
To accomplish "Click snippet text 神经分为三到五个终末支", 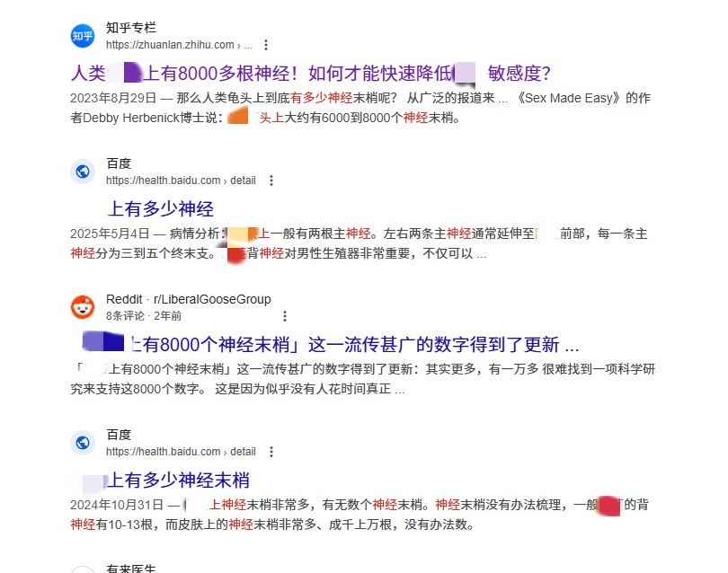I will point(139,253).
